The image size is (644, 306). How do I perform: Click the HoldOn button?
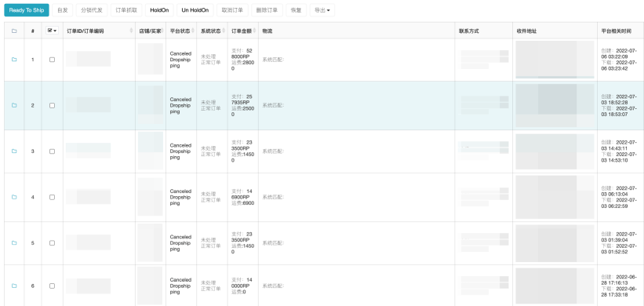[159, 10]
